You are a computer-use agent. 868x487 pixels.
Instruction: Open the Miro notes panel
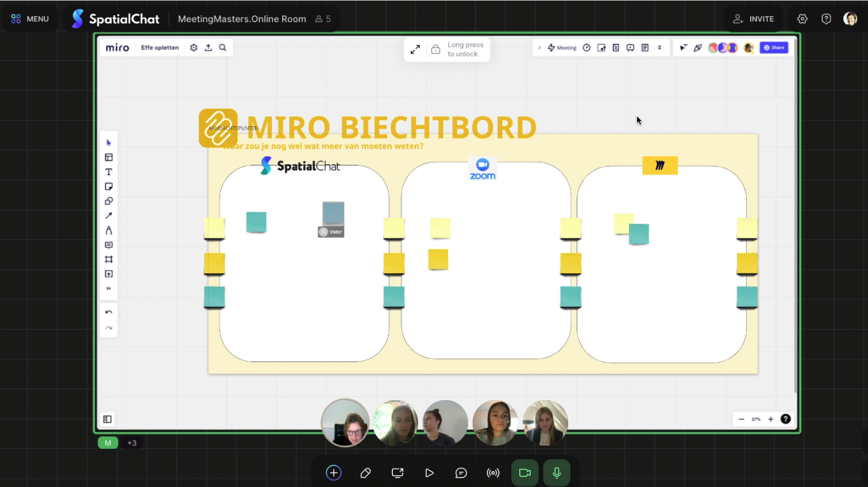645,48
